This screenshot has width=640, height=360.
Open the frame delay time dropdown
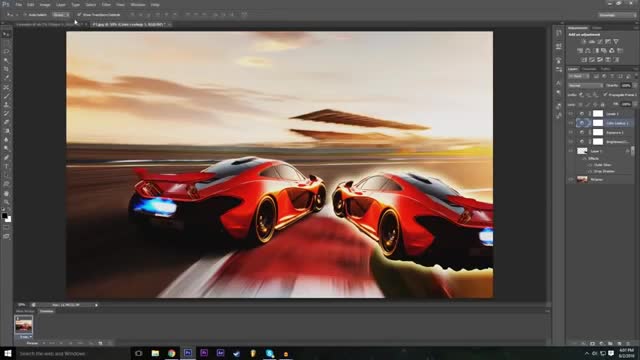25,337
